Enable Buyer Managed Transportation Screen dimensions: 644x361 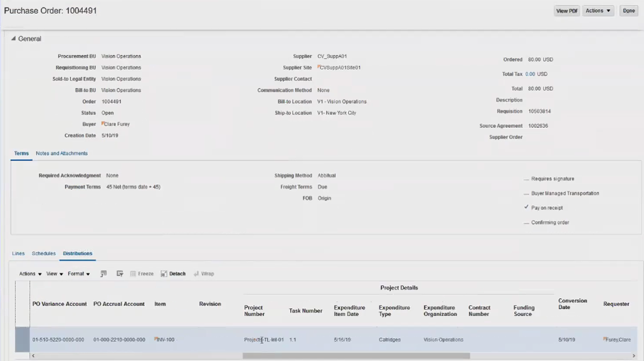(x=527, y=193)
